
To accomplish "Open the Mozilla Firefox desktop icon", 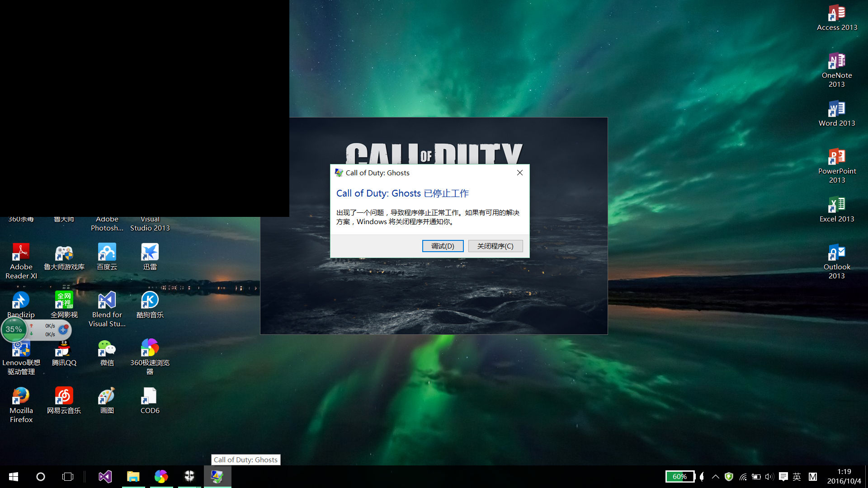I will click(x=21, y=398).
